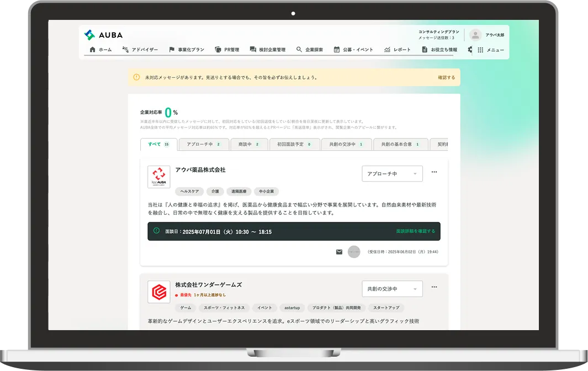Open 公募・イベント calendar item
The image size is (588, 371).
(353, 50)
